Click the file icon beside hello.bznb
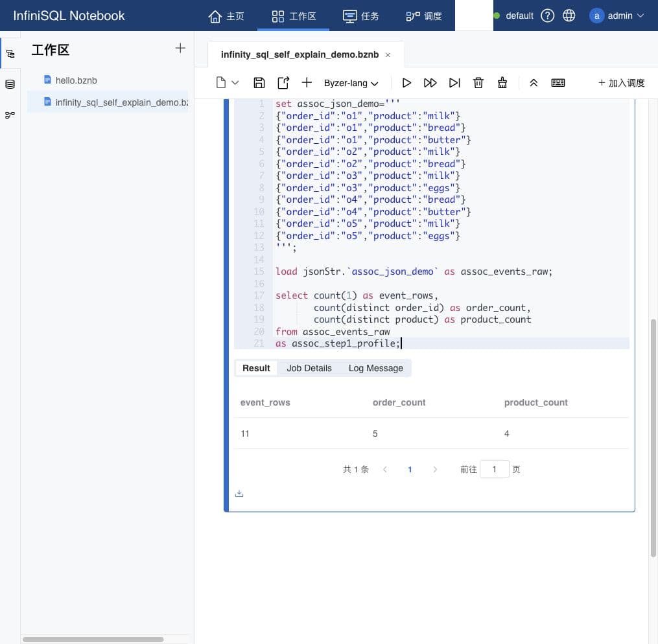 [x=47, y=80]
